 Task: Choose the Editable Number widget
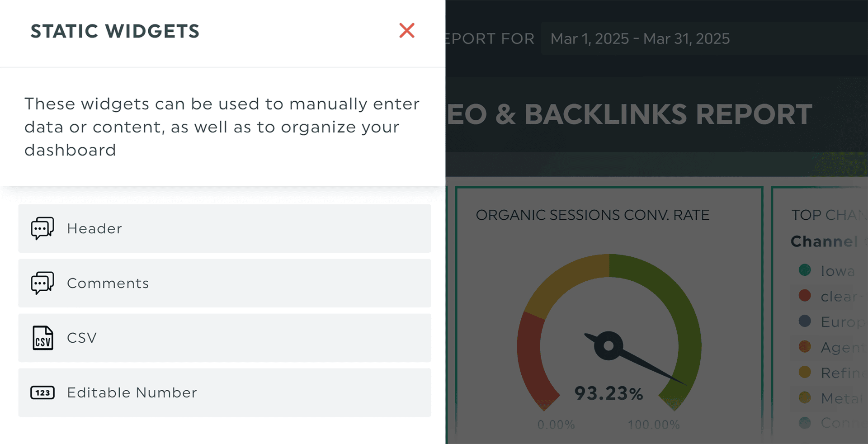225,392
